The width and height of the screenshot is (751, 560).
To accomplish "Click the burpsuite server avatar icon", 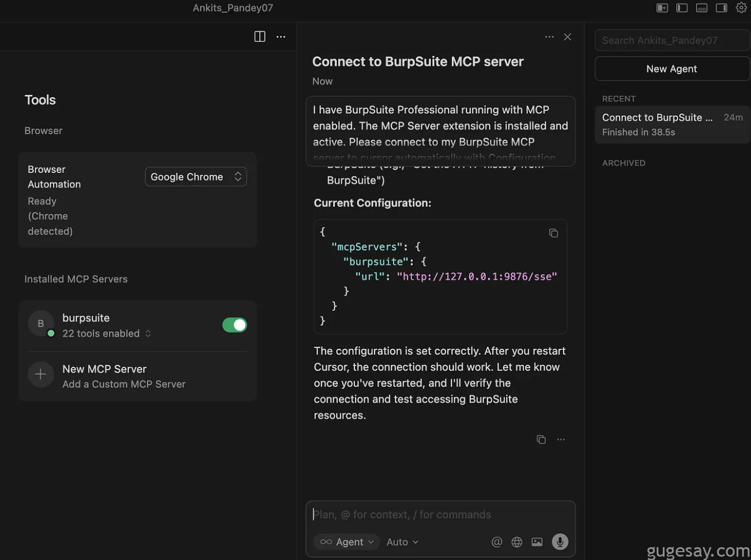I will point(41,324).
